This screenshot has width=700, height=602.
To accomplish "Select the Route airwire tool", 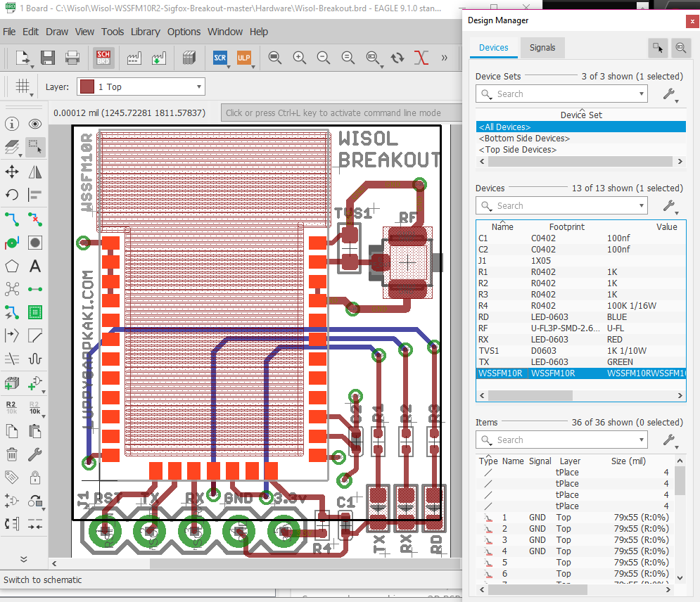I will pos(12,218).
